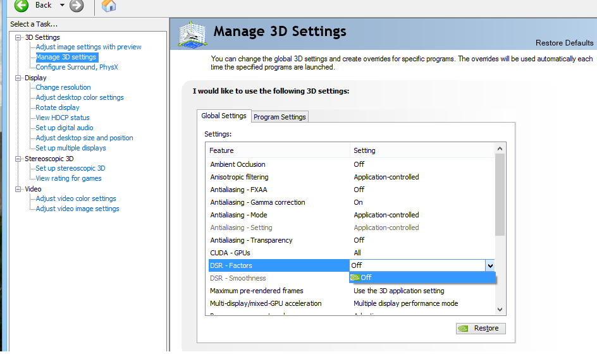This screenshot has width=597, height=364.
Task: Open Change resolution page
Action: coord(63,87)
